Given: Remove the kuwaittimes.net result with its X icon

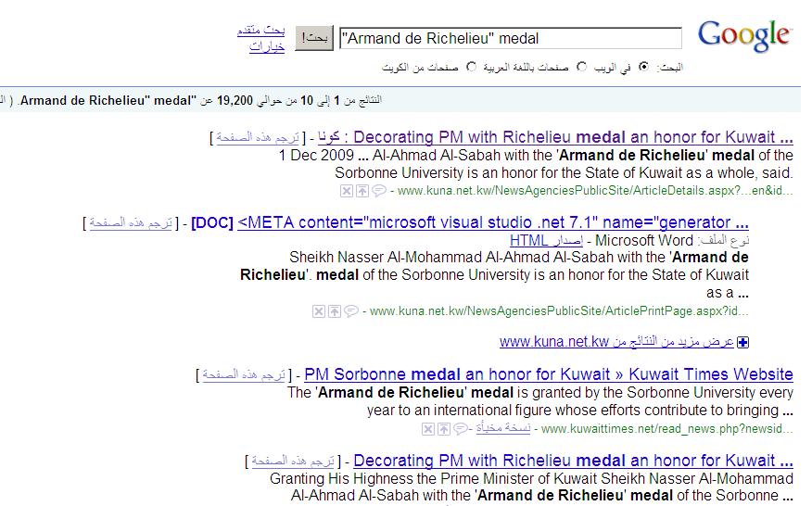Looking at the screenshot, I should click(427, 429).
